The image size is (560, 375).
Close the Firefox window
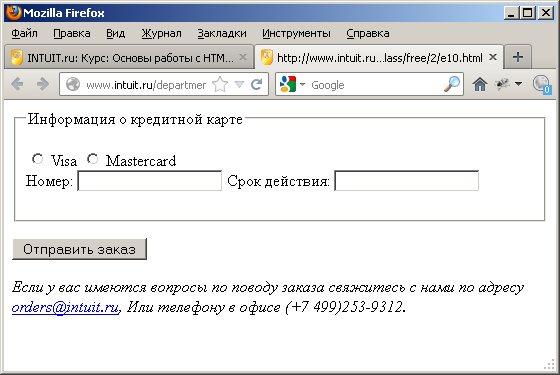tap(546, 13)
